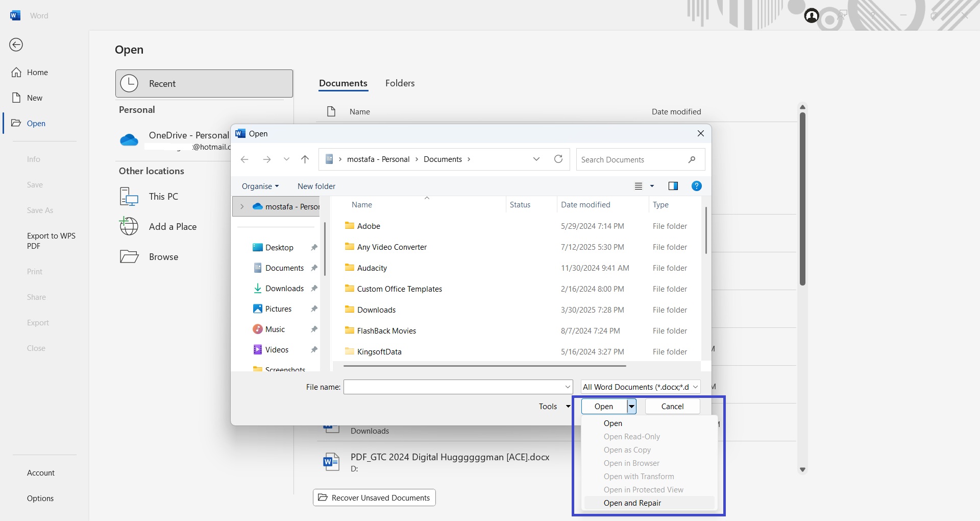The height and width of the screenshot is (521, 980).
Task: Switch to the Folders tab
Action: pyautogui.click(x=400, y=83)
